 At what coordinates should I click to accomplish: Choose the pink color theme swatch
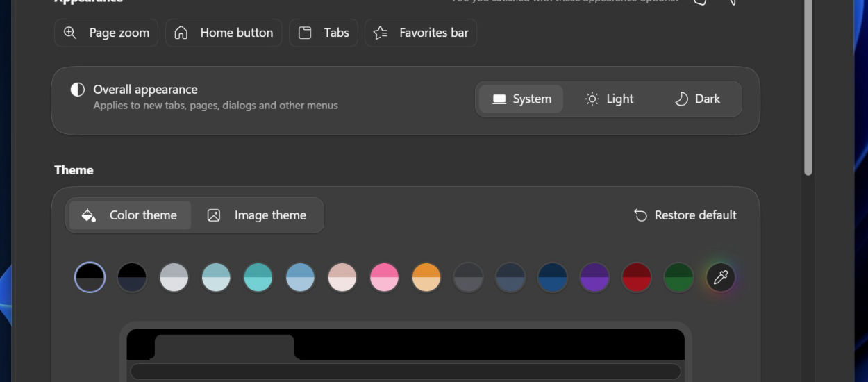click(384, 278)
